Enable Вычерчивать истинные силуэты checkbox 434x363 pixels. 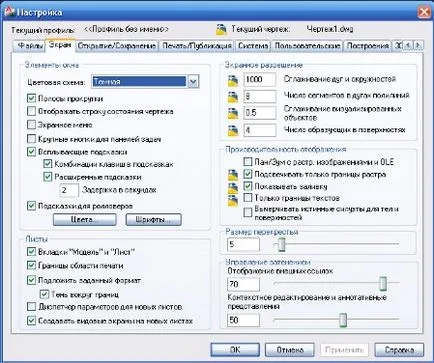tap(248, 212)
